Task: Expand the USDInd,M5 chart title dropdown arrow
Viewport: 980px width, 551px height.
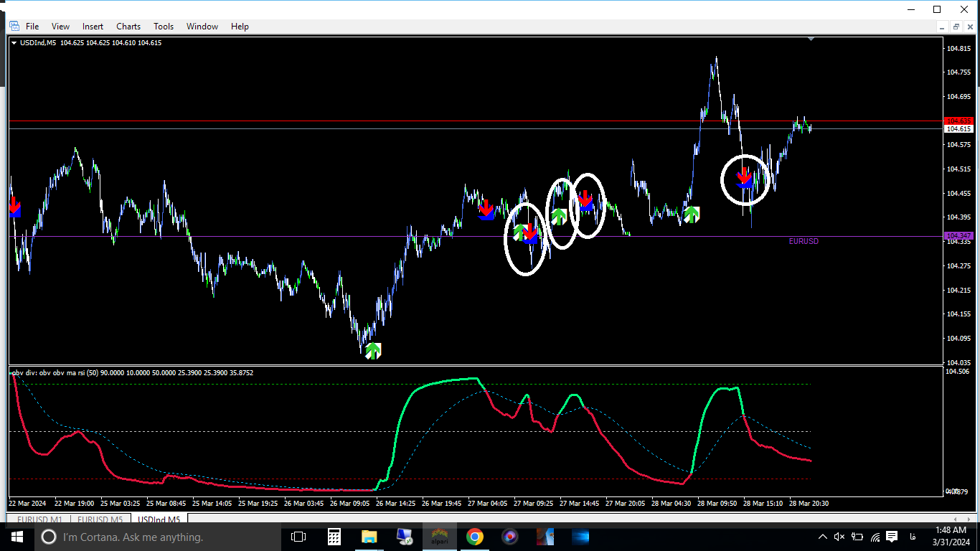Action: point(14,43)
